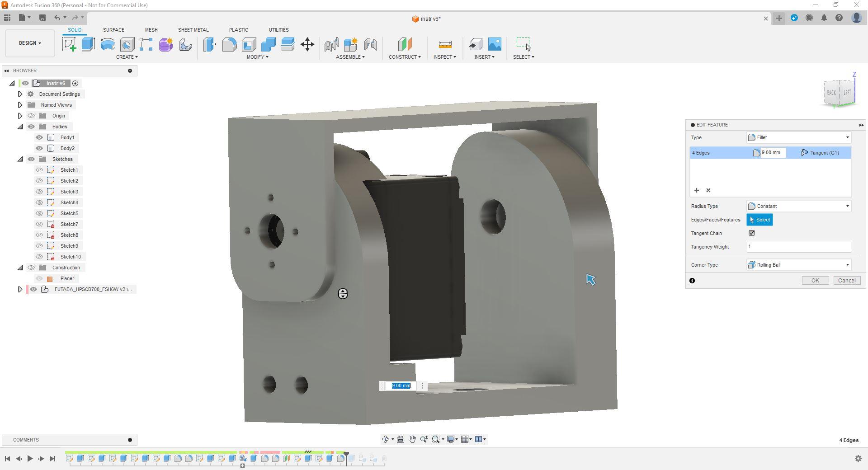This screenshot has height=470, width=868.
Task: Select the Revolve tool
Action: click(108, 44)
